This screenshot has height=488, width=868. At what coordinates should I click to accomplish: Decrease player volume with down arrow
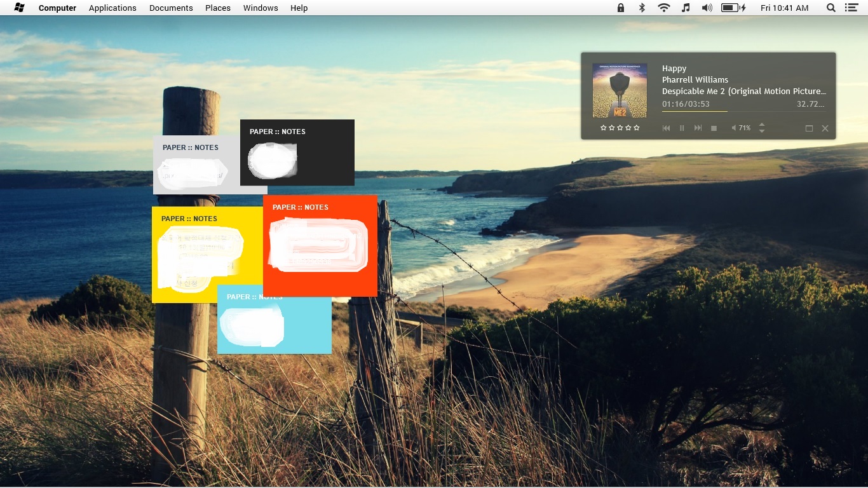click(762, 131)
